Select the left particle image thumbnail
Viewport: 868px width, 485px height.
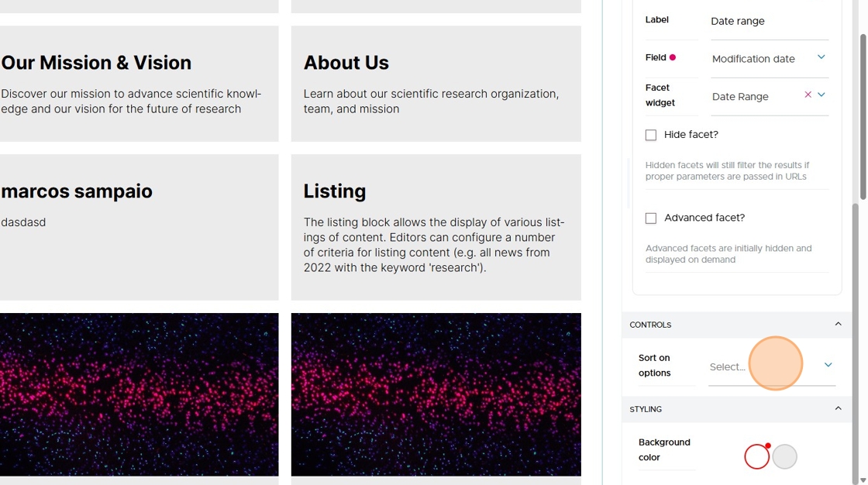coord(139,394)
